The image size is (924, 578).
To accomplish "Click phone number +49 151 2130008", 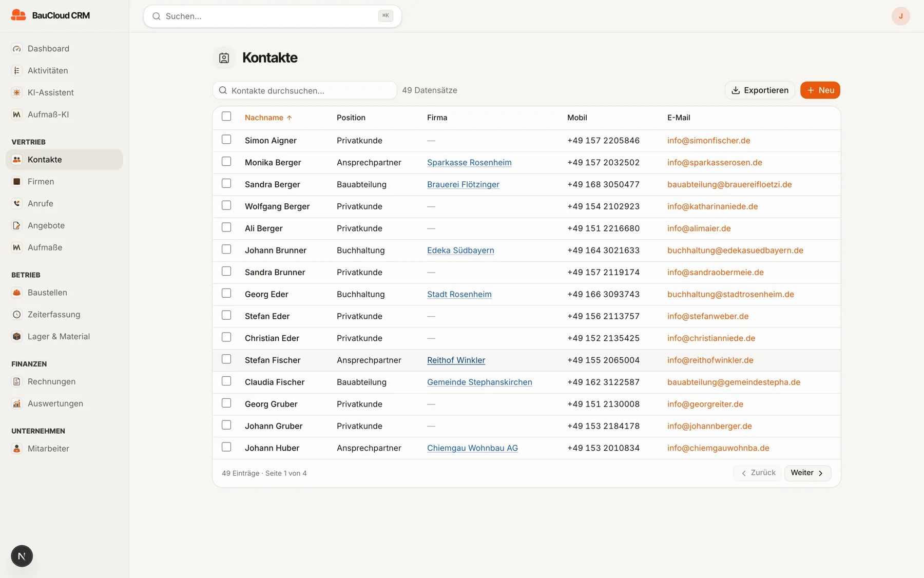I will click(603, 404).
